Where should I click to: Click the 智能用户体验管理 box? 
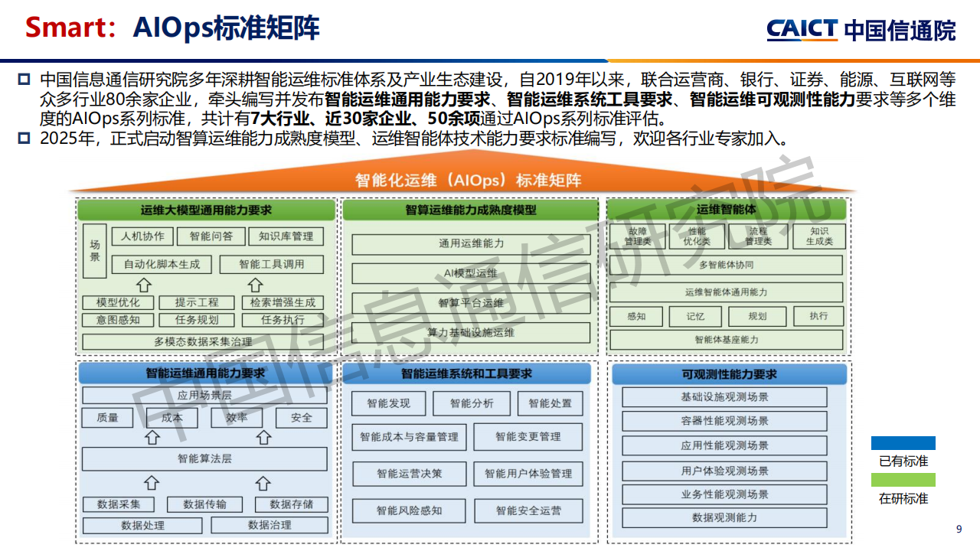(x=528, y=474)
